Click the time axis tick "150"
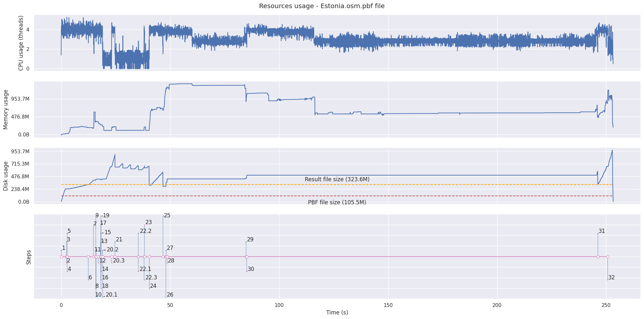 click(388, 305)
